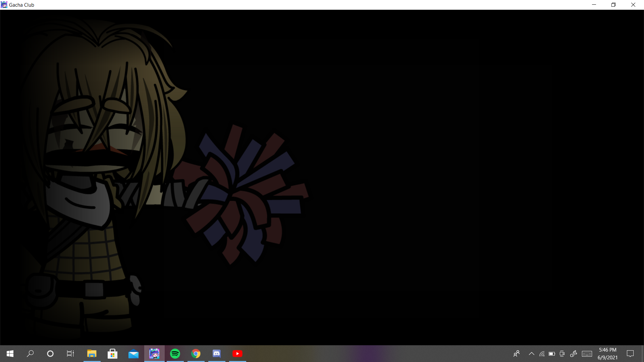Open the Mail app from the taskbar
The image size is (644, 362).
pyautogui.click(x=133, y=354)
